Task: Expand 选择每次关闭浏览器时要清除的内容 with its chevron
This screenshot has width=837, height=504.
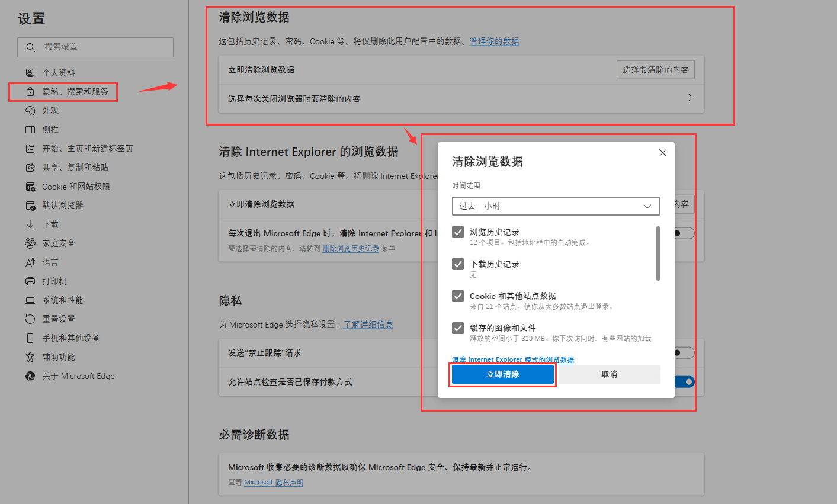Action: pyautogui.click(x=690, y=97)
